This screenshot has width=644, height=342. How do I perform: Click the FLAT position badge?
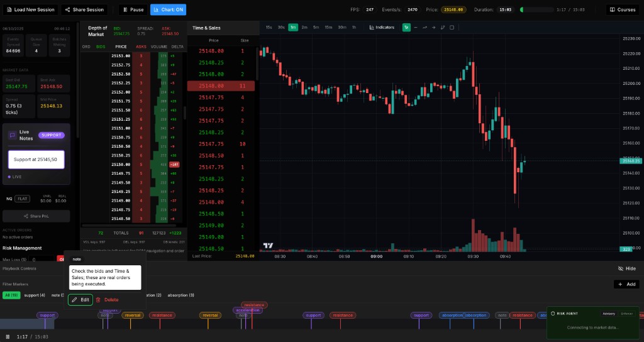click(22, 199)
